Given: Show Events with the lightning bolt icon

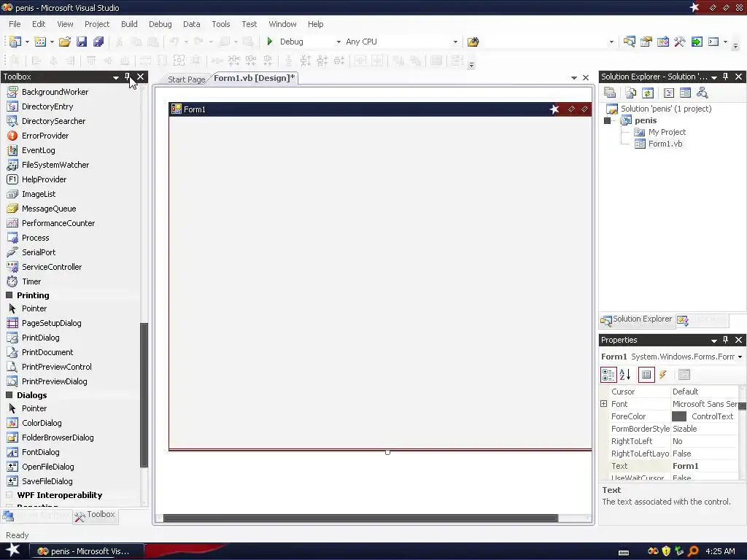Looking at the screenshot, I should [x=662, y=375].
